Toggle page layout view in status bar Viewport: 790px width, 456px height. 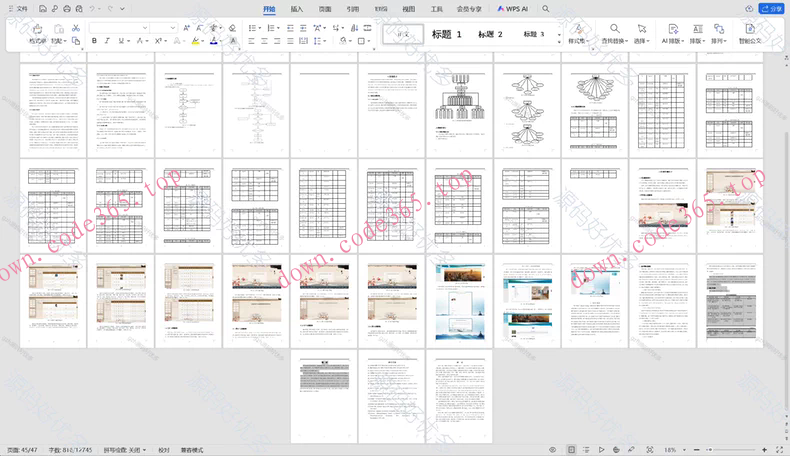point(571,449)
